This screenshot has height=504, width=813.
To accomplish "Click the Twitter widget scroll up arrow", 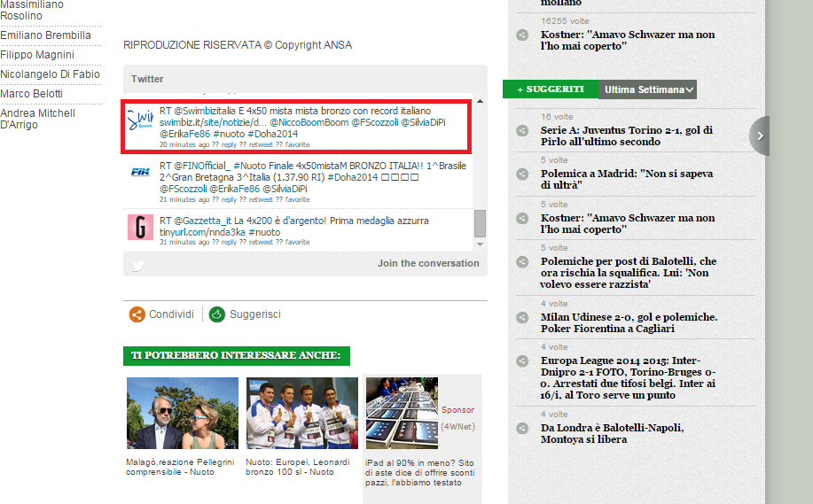I will point(481,101).
